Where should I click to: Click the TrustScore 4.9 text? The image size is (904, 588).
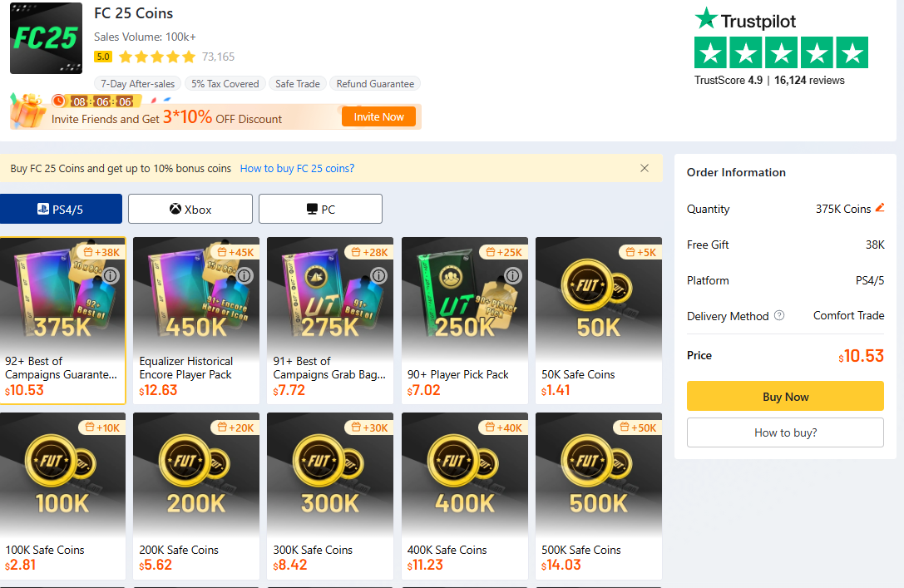(x=729, y=80)
